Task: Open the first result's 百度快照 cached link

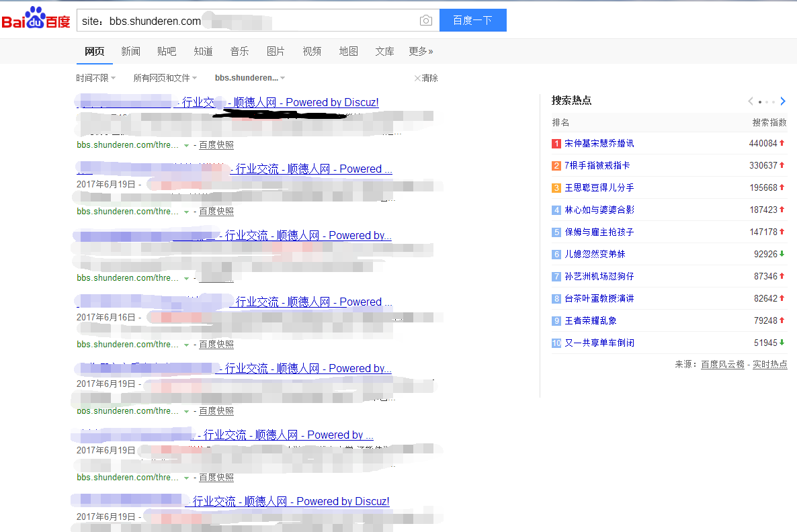Action: [x=216, y=144]
